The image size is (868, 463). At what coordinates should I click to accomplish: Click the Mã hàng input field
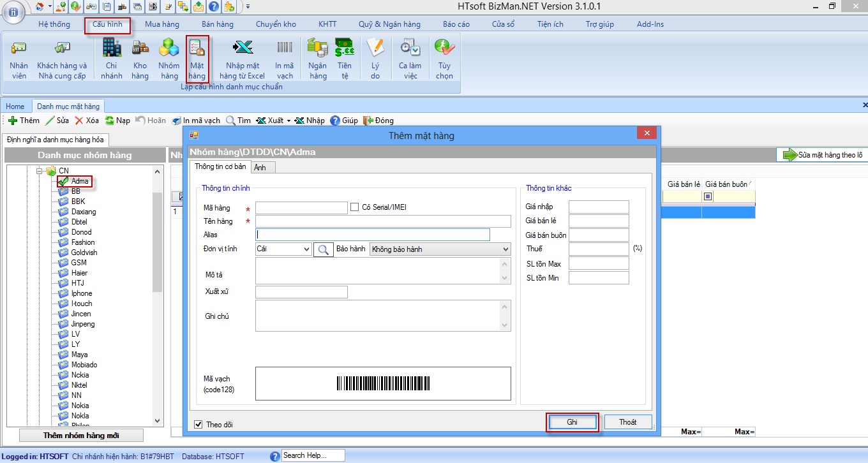pos(301,207)
